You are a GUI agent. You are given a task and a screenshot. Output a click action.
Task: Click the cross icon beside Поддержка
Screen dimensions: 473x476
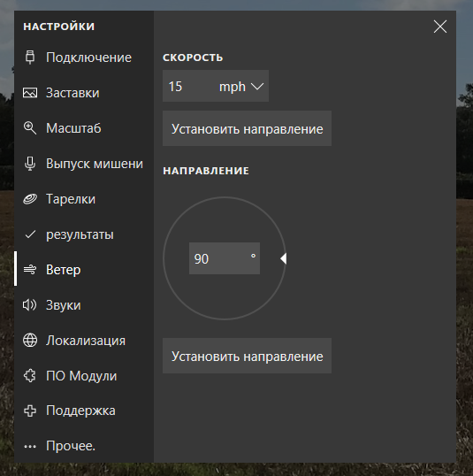click(x=30, y=411)
